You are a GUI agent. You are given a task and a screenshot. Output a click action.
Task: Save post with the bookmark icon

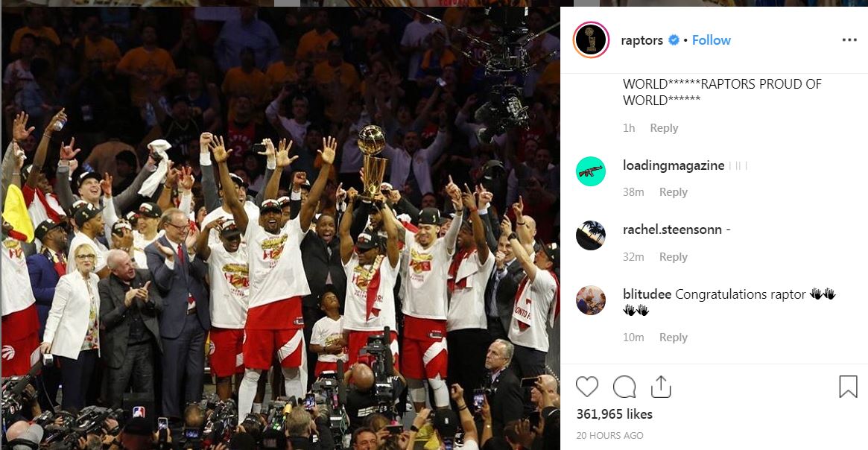tap(848, 387)
